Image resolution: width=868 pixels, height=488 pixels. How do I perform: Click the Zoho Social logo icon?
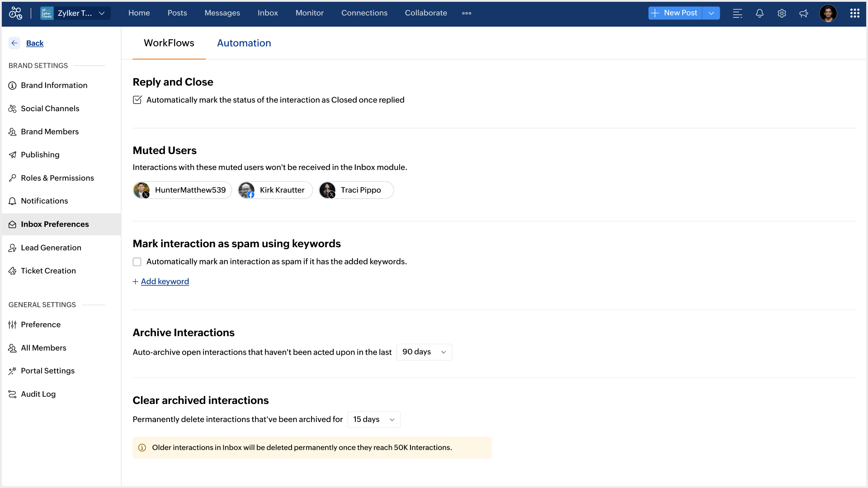coord(15,13)
